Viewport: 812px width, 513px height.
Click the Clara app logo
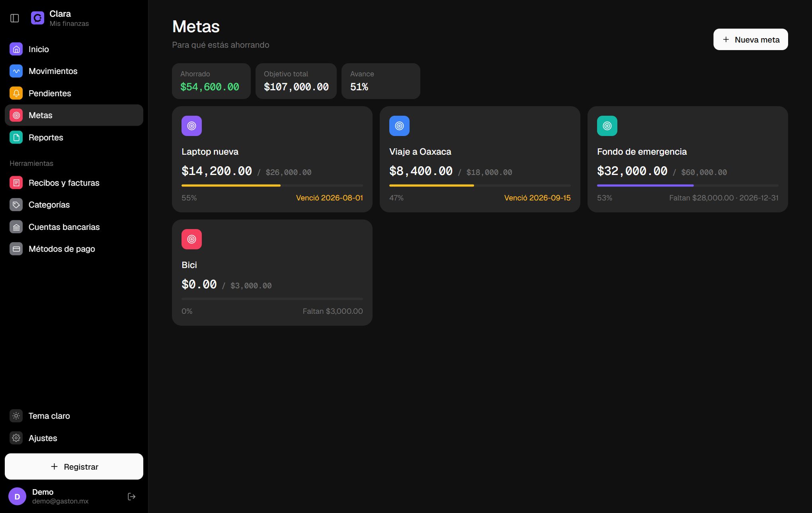(37, 18)
